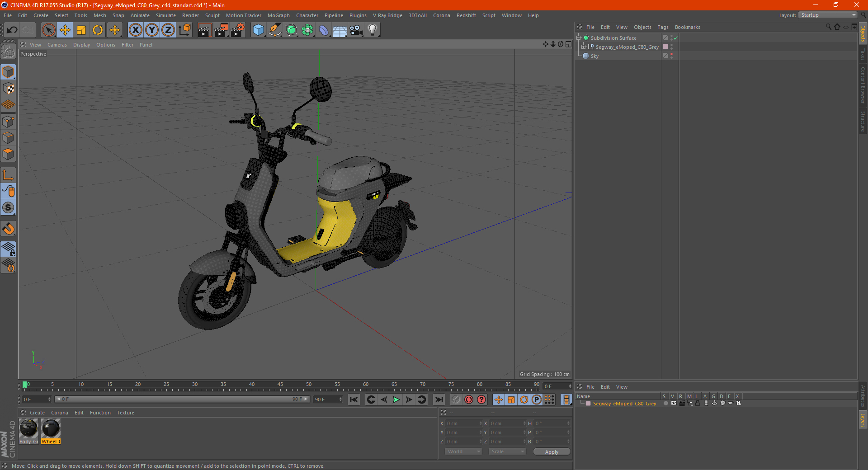Toggle layer View visibility for Segway_eMoped_C80_Grey

click(674, 404)
